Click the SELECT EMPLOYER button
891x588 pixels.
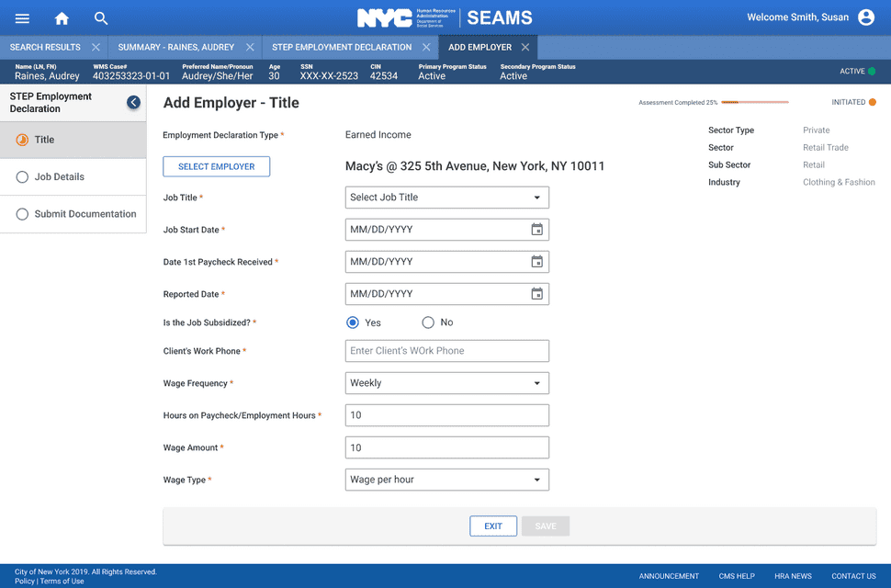click(216, 166)
